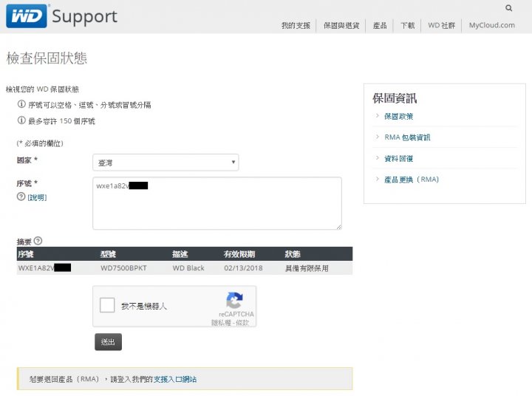Click chevron beside 產品更換 (RMA)
This screenshot has width=532, height=396.
coord(378,179)
